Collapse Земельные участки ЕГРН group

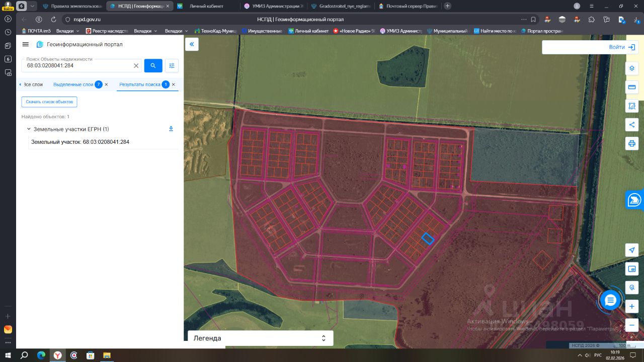[29, 129]
